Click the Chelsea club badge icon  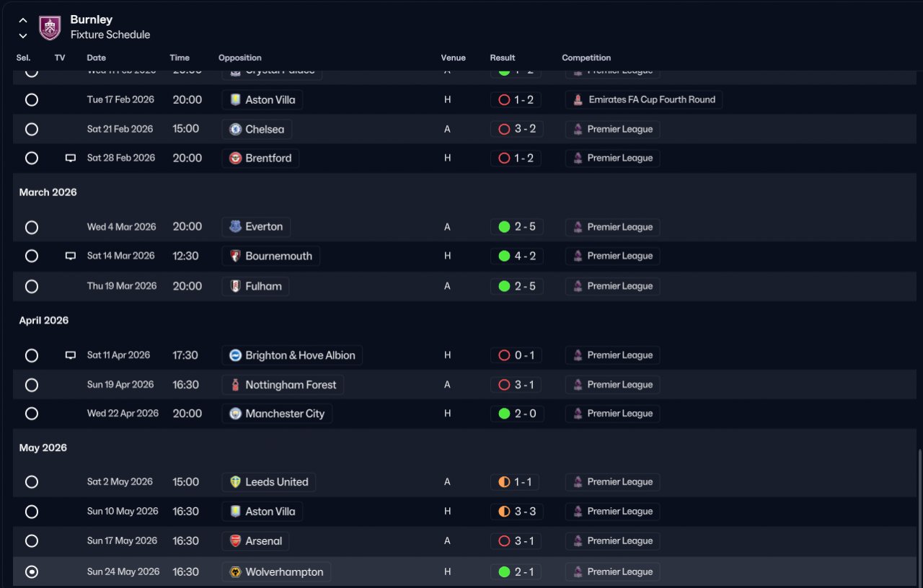235,129
